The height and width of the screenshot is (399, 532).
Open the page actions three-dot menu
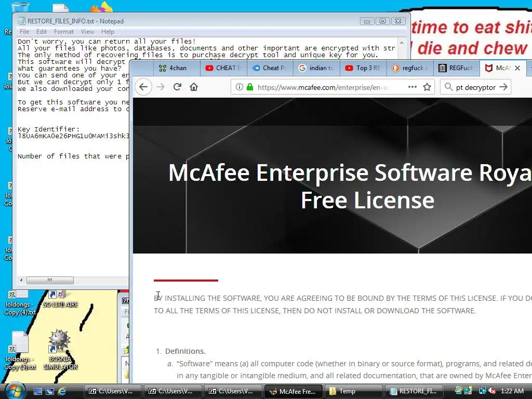(x=412, y=87)
